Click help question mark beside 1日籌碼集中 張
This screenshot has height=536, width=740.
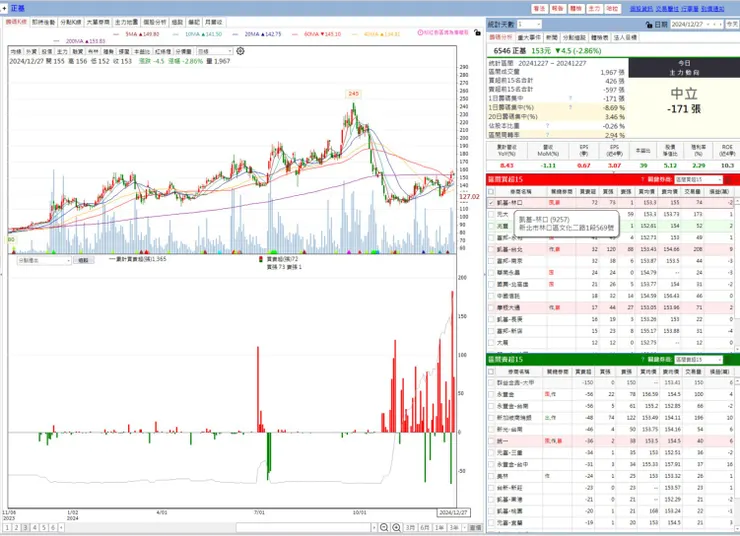[571, 98]
